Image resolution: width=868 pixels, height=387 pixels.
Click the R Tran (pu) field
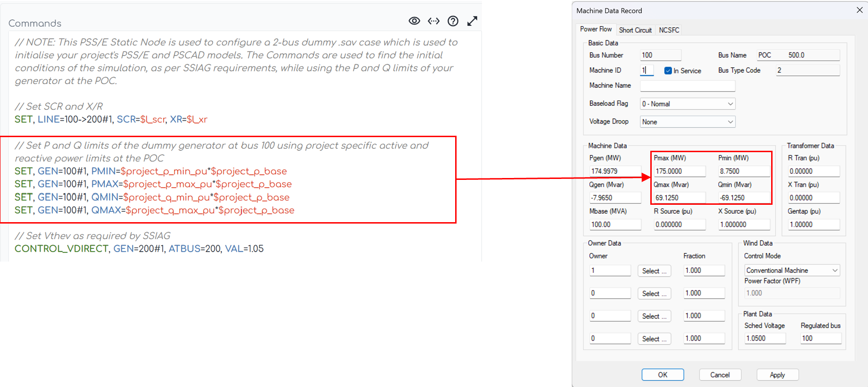(x=814, y=171)
